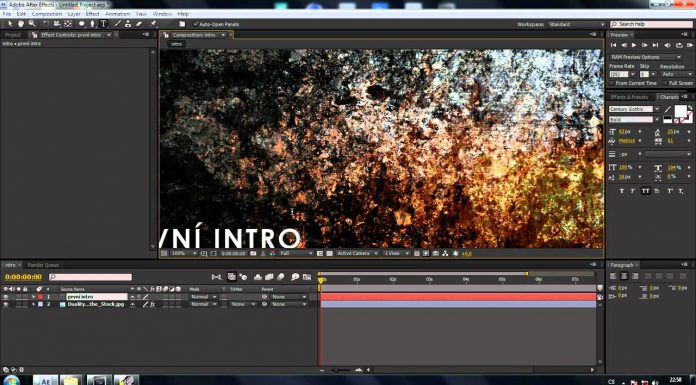
Task: Toggle the transparency grid in viewer
Action: coord(329,253)
